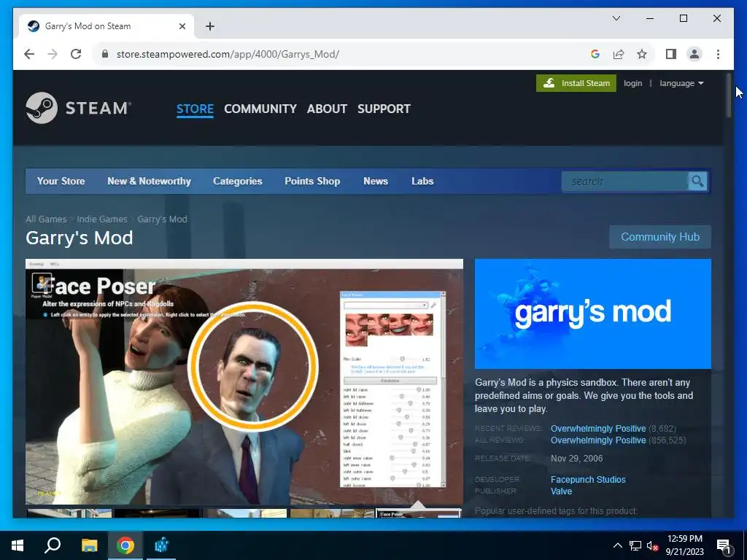747x560 pixels.
Task: Show hidden system tray icons
Action: click(617, 545)
